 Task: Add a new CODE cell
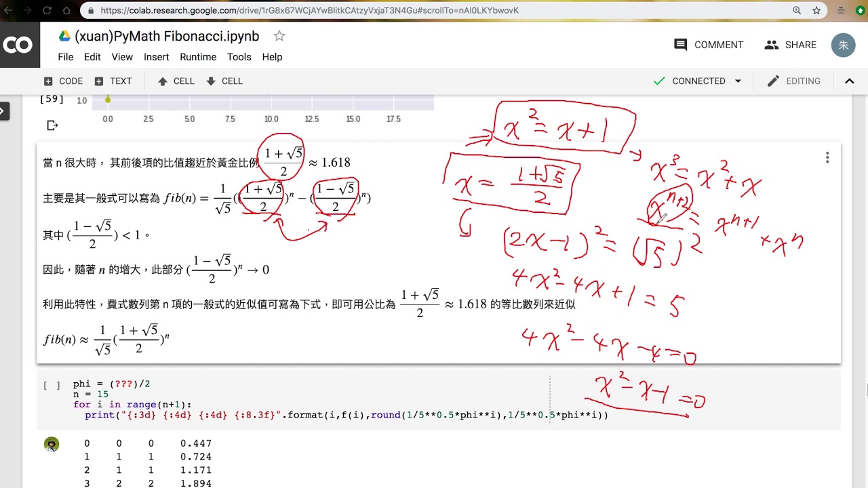pyautogui.click(x=63, y=81)
